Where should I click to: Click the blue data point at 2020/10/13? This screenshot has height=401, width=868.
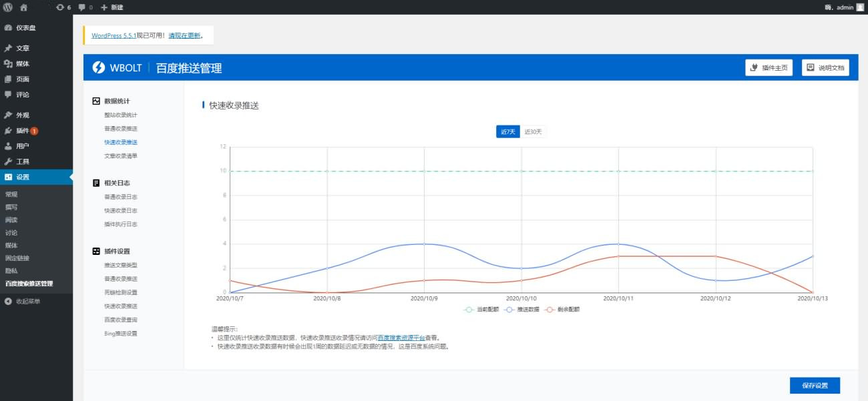[x=813, y=256]
